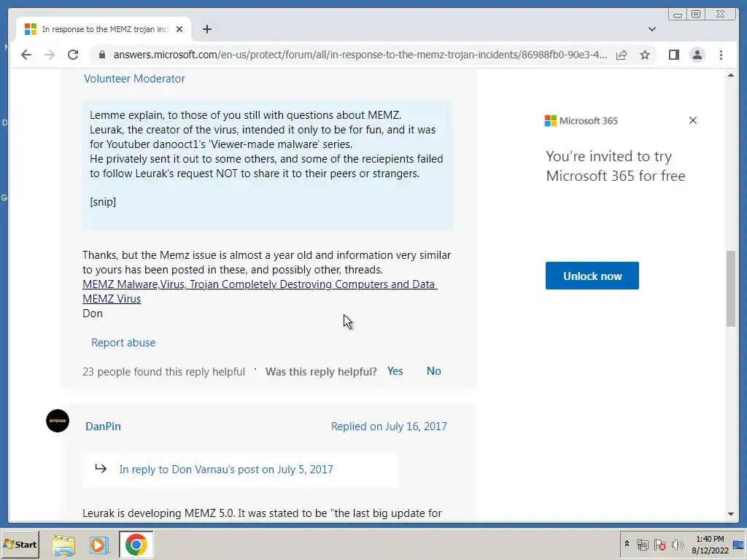Screen dimensions: 747x560
Task: Click the page scrollbar thumb
Action: (x=731, y=289)
